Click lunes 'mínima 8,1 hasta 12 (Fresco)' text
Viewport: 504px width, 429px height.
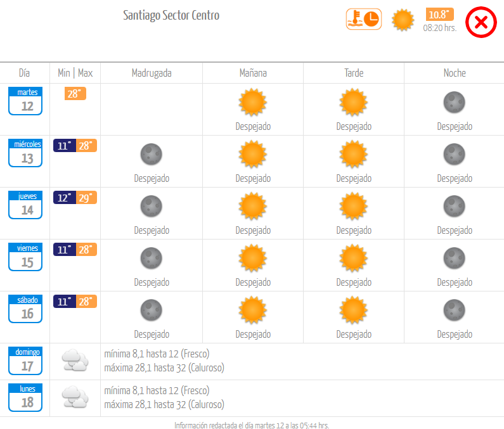tap(157, 390)
